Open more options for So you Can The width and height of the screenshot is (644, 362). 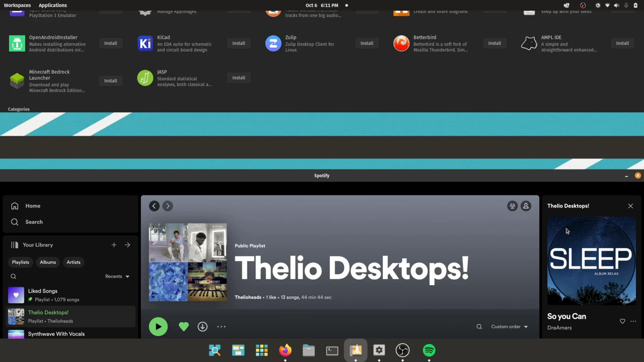(x=633, y=321)
